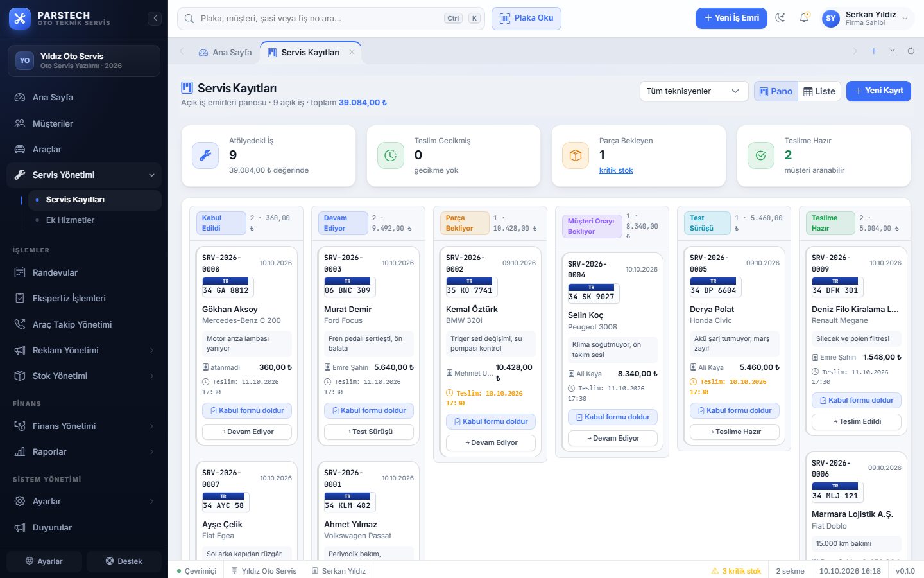This screenshot has height=578, width=924.
Task: Open the Serkan Yıldız user menu
Action: click(x=867, y=18)
